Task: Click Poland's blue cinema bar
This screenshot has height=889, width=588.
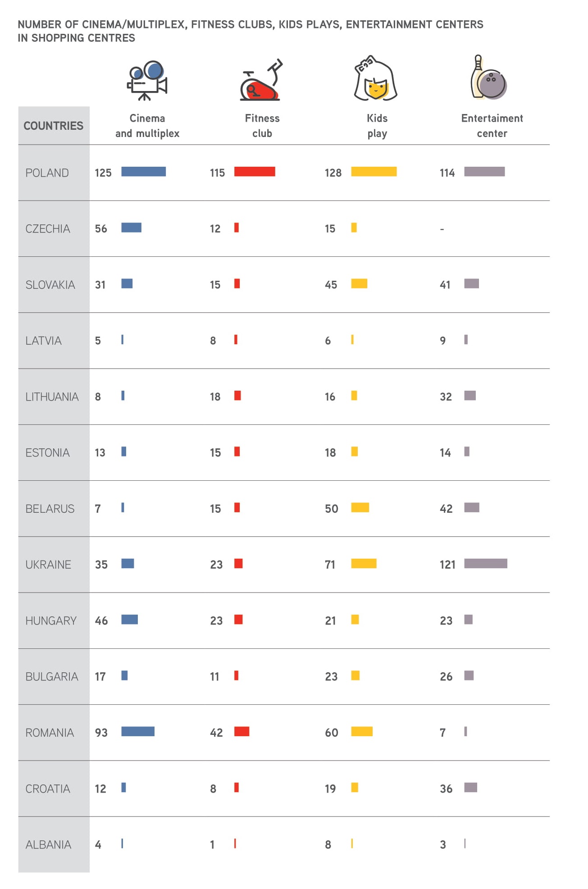Action: coord(143,172)
